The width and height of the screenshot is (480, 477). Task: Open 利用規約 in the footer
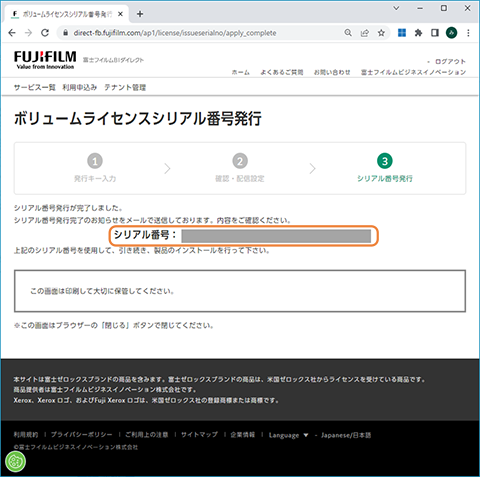(26, 435)
